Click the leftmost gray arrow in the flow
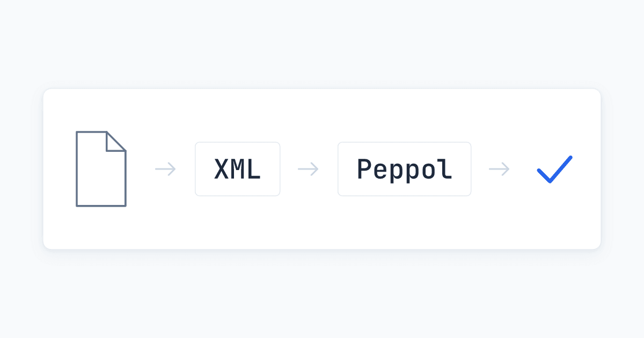This screenshot has height=338, width=644. 165,169
